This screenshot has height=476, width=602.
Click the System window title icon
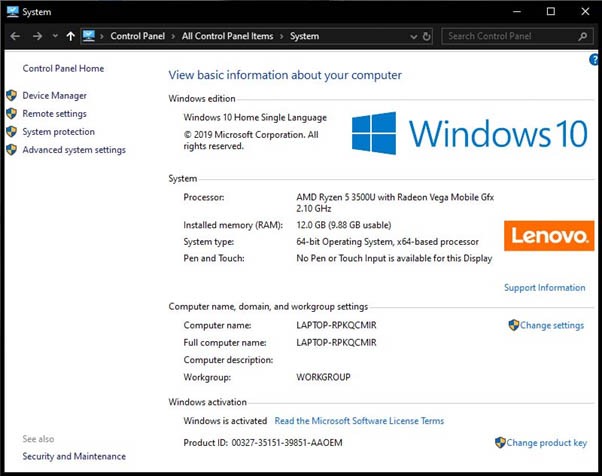coord(12,12)
